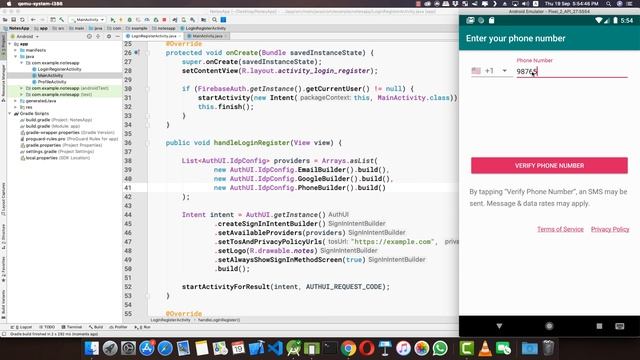Open Opera browser from the dock
640x360 pixels.
(367, 348)
